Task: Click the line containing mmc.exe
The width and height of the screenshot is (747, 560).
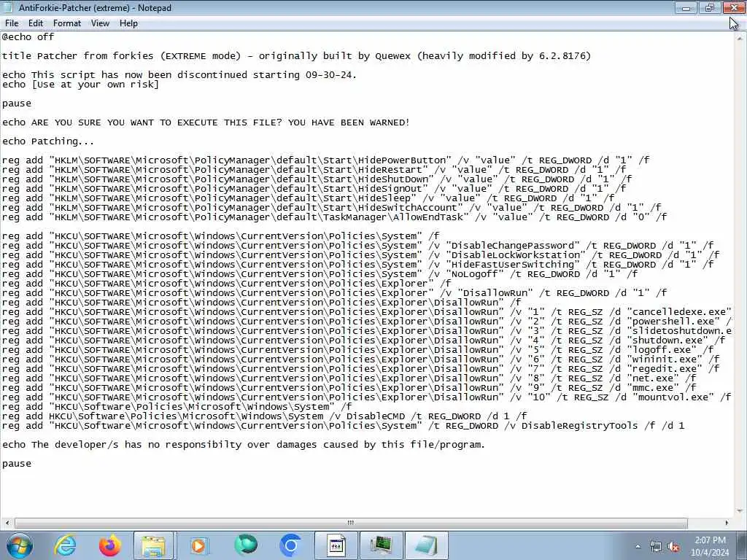Action: pyautogui.click(x=349, y=388)
